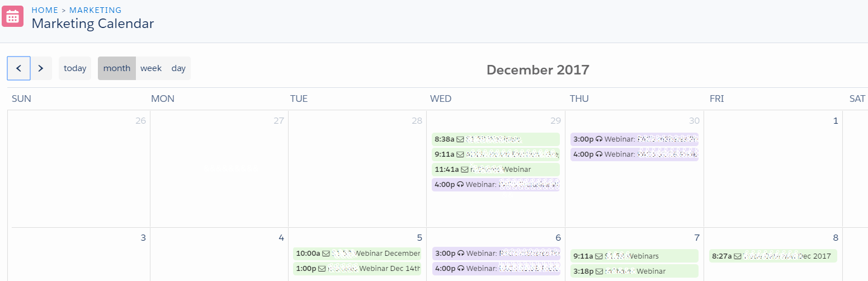Click the MON column header

coord(163,99)
